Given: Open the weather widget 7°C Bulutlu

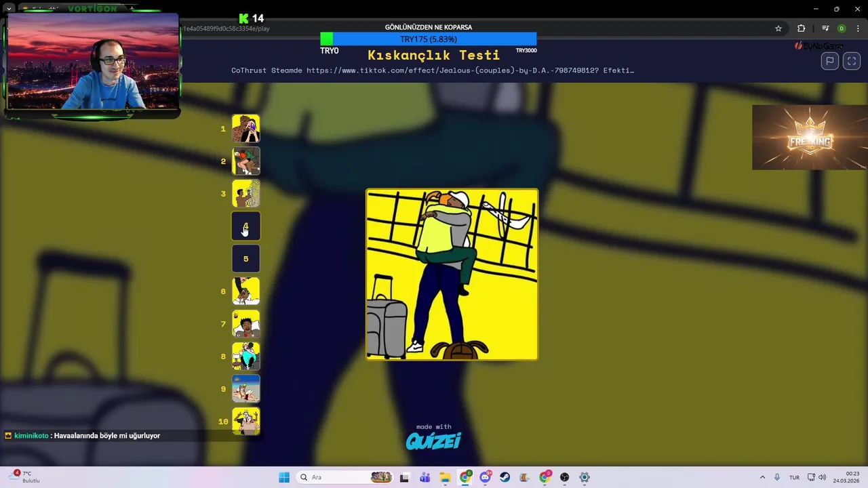Looking at the screenshot, I should pyautogui.click(x=26, y=477).
